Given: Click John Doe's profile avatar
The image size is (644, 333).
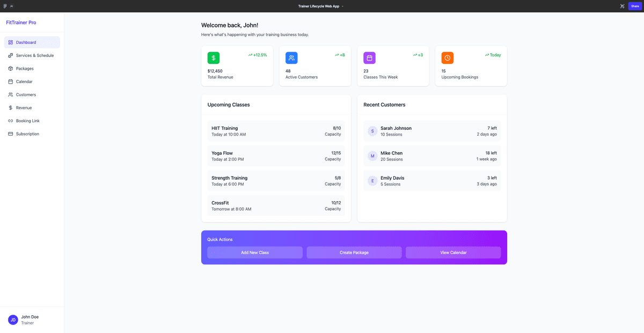Looking at the screenshot, I should click(12, 319).
